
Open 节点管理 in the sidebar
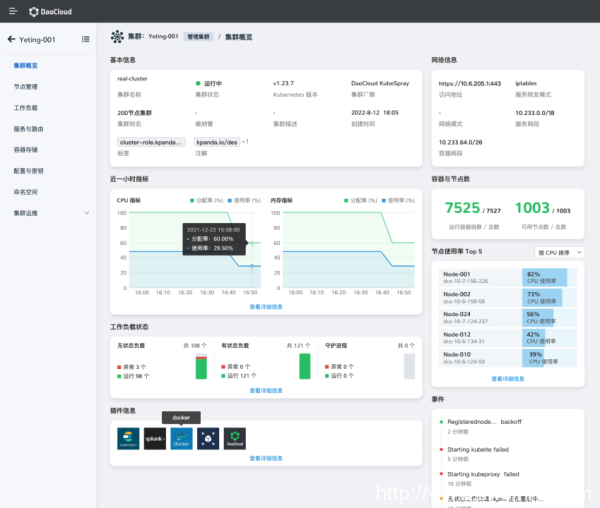pyautogui.click(x=26, y=86)
